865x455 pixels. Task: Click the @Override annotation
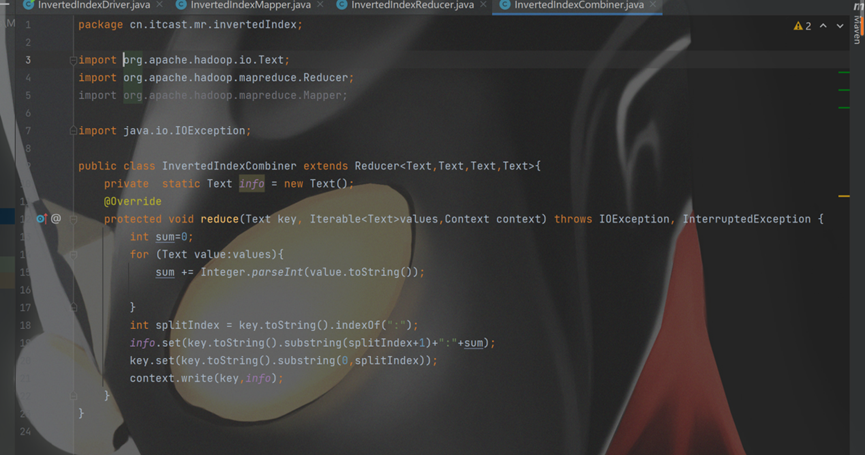tap(132, 201)
